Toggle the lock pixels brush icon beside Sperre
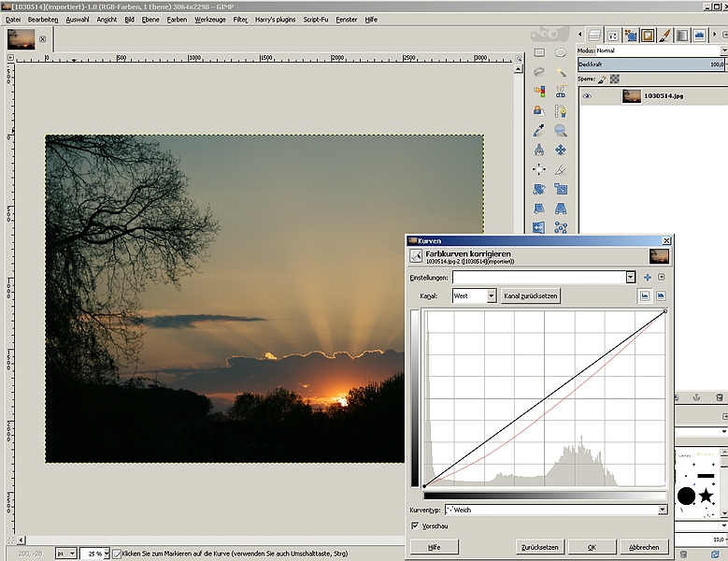The height and width of the screenshot is (561, 728). [603, 79]
